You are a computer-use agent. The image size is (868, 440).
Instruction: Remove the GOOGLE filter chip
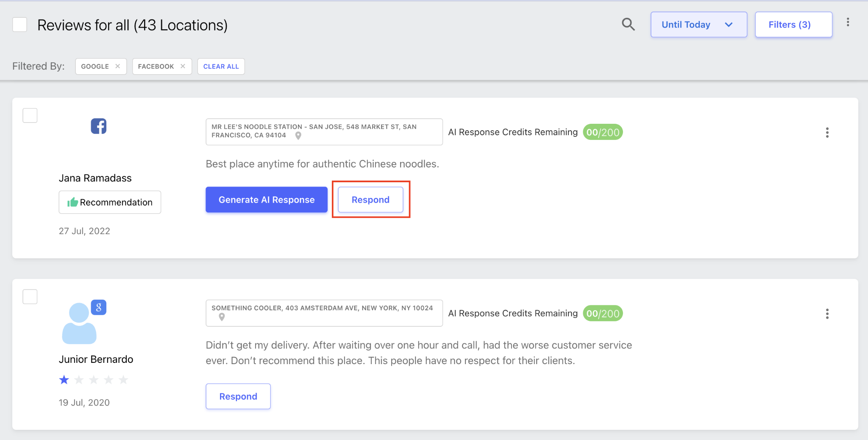[x=118, y=66]
